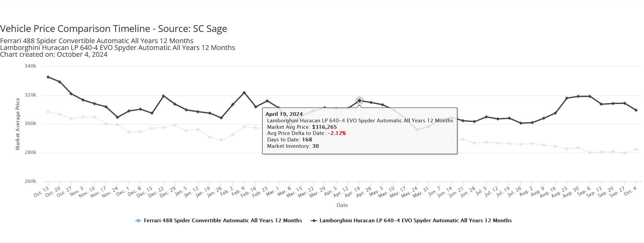This screenshot has width=644, height=243.
Task: Click the blue Ferrari legend marker icon
Action: pyautogui.click(x=138, y=221)
